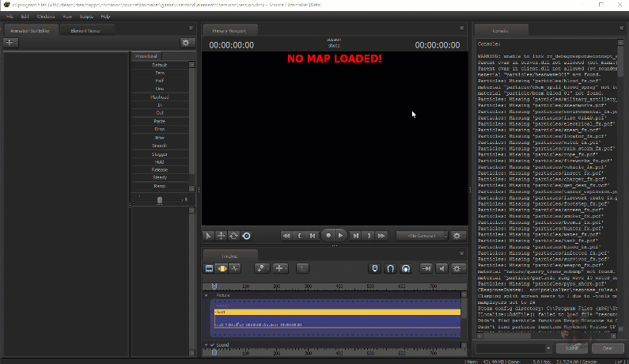Image resolution: width=629 pixels, height=364 pixels.
Task: Apply the Playhead preset
Action: pos(160,97)
